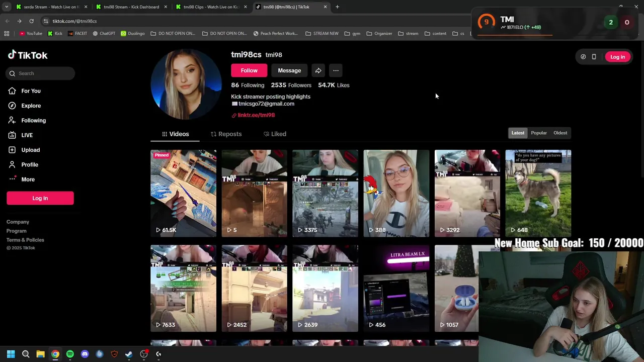Open Windows taskbar search
644x362 pixels.
26,354
